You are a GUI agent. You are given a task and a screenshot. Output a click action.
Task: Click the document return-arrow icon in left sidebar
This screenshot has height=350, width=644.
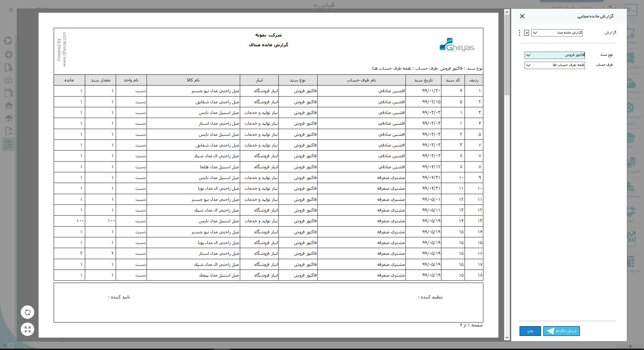9,131
